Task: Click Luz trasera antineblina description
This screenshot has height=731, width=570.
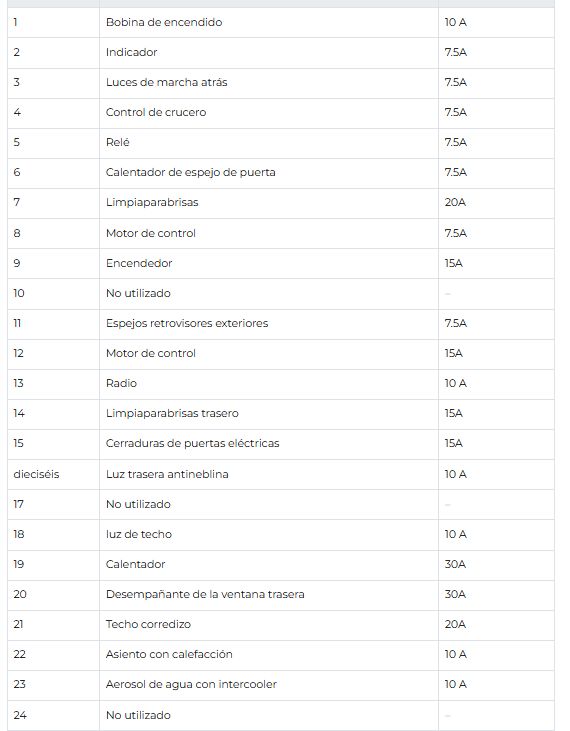Action: point(167,475)
